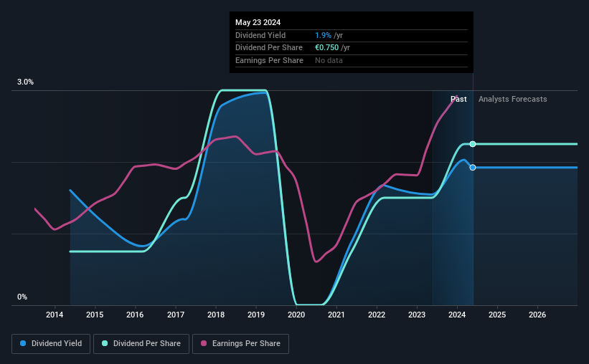
Task: Click the 'May 23 2024' tooltip date
Action: 258,22
